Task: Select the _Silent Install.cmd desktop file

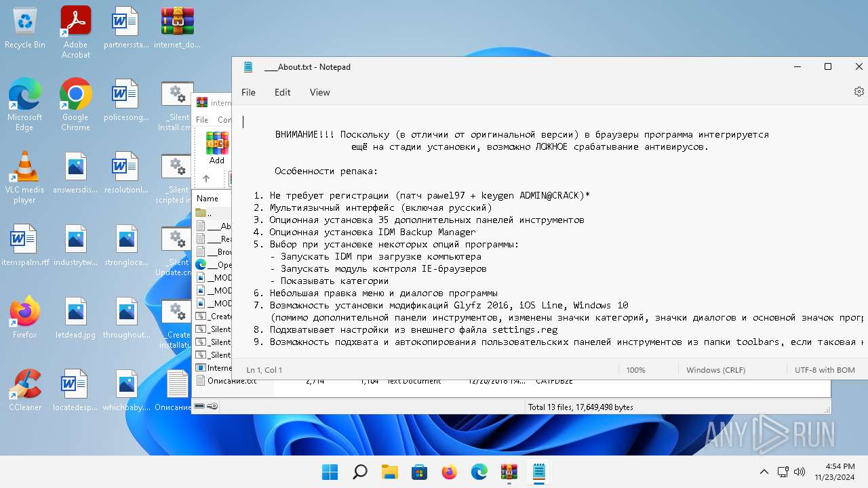Action: 175,105
